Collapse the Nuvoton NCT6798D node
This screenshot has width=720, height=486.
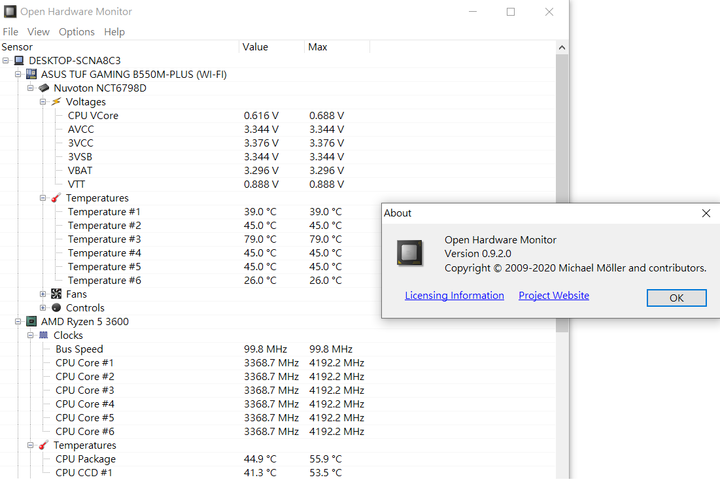tap(30, 88)
